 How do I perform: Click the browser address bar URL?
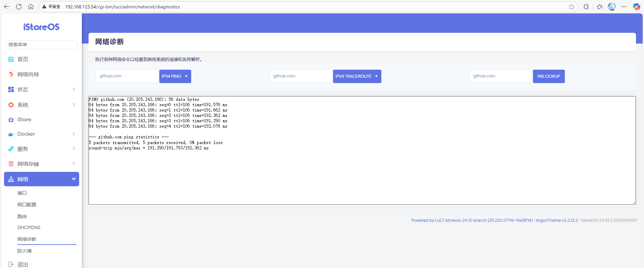(x=122, y=7)
